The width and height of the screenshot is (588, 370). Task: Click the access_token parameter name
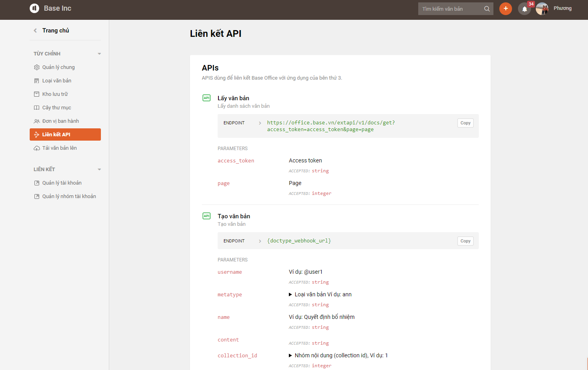(x=236, y=161)
